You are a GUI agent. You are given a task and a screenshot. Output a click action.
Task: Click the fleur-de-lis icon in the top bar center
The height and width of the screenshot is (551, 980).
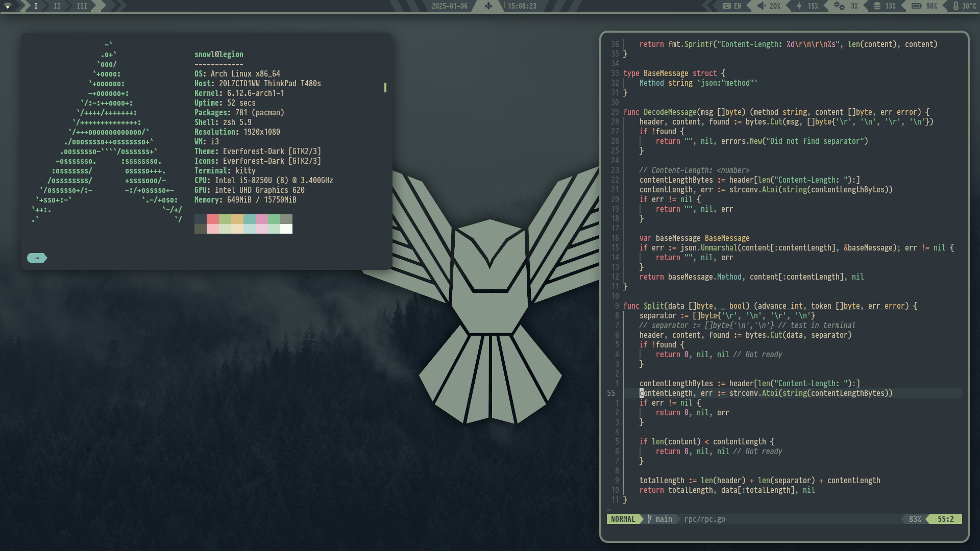tap(488, 6)
